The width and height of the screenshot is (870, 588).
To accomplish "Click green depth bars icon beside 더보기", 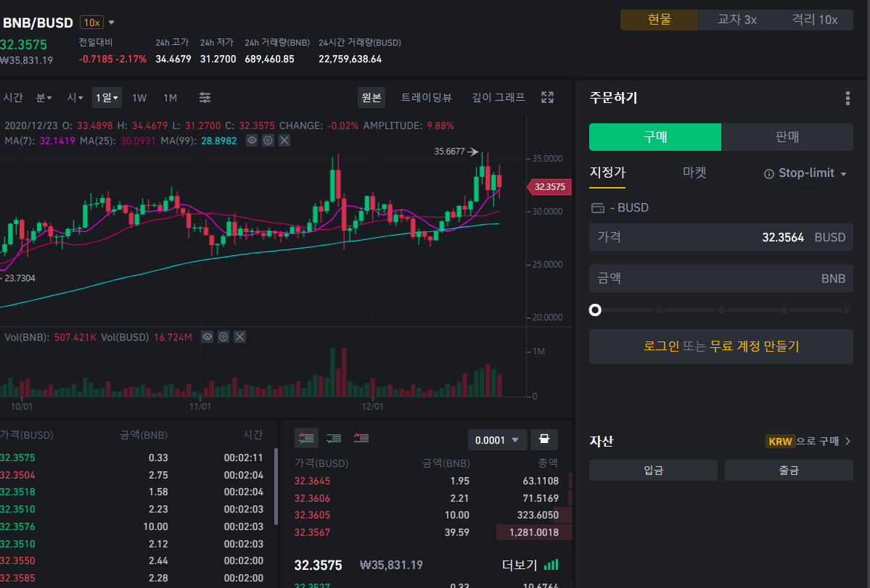I will coord(551,565).
